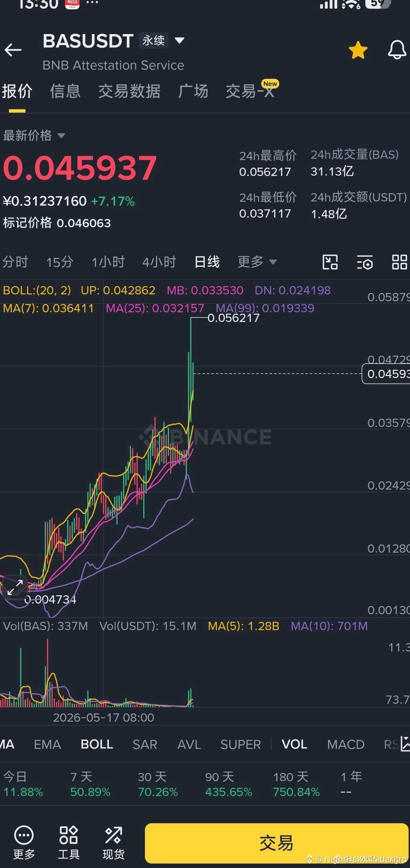Go back using the left arrow
The height and width of the screenshot is (868, 410).
coord(13,50)
